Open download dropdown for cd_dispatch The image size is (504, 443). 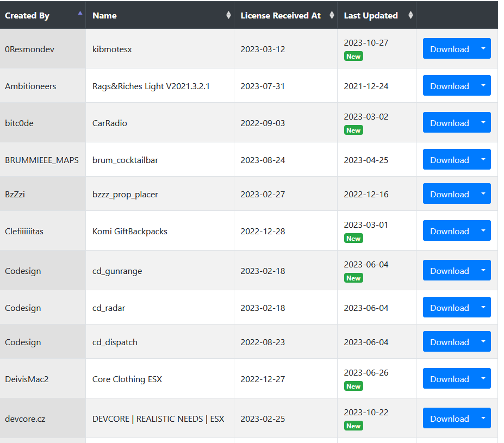[483, 342]
